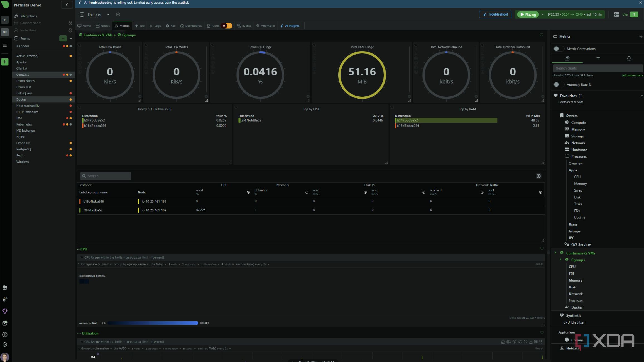
Task: Enable the Metric Correlations toggle
Action: 558,49
